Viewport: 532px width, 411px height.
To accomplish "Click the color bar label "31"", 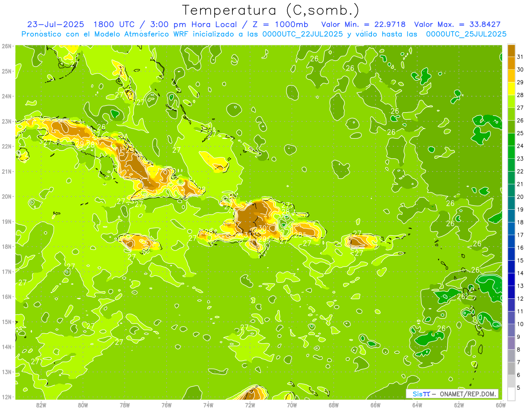I will (x=520, y=57).
